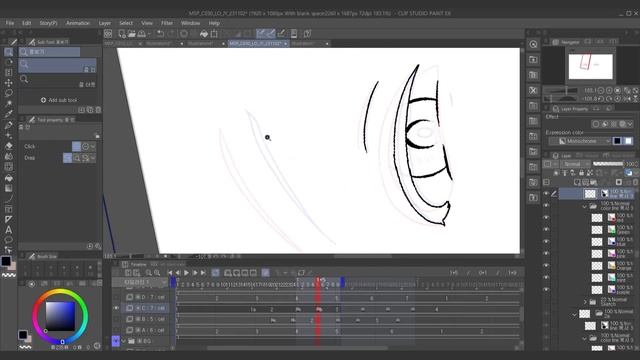The height and width of the screenshot is (360, 640).
Task: Click the Play button on the timeline
Action: coord(187,273)
